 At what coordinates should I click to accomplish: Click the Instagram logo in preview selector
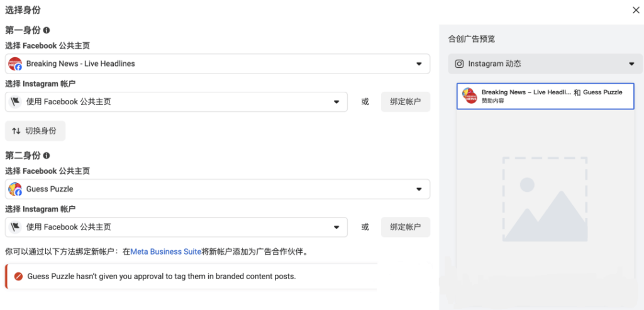460,64
